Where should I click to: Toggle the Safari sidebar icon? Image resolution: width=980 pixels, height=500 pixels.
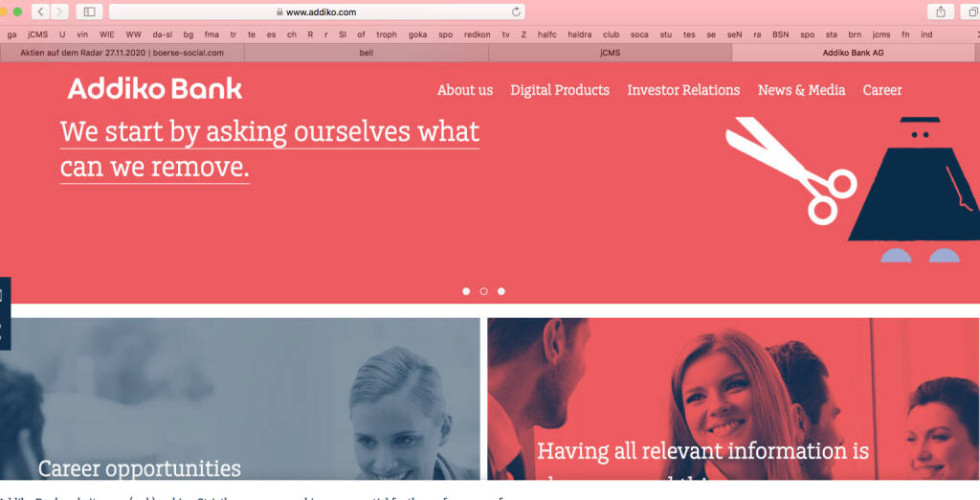[x=89, y=11]
